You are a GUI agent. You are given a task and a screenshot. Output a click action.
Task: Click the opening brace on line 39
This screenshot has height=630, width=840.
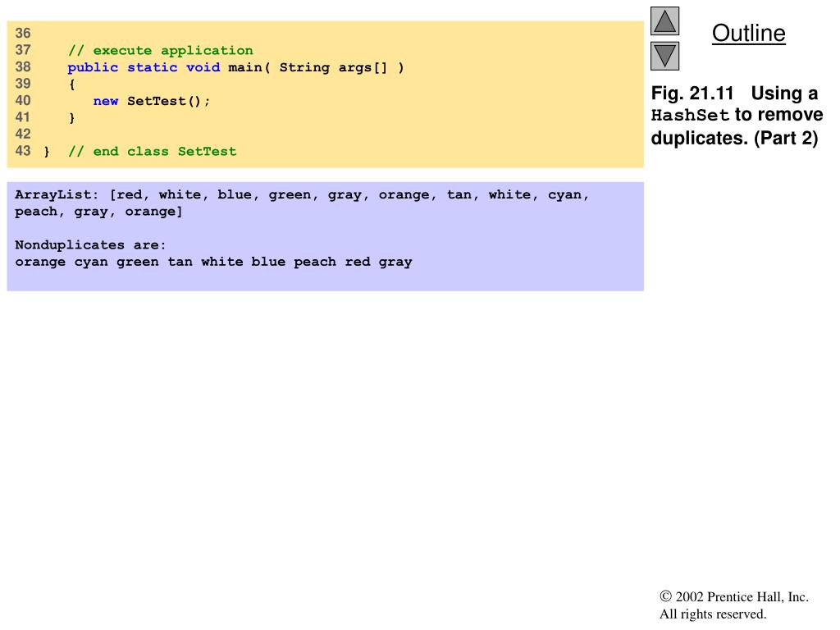pos(72,84)
